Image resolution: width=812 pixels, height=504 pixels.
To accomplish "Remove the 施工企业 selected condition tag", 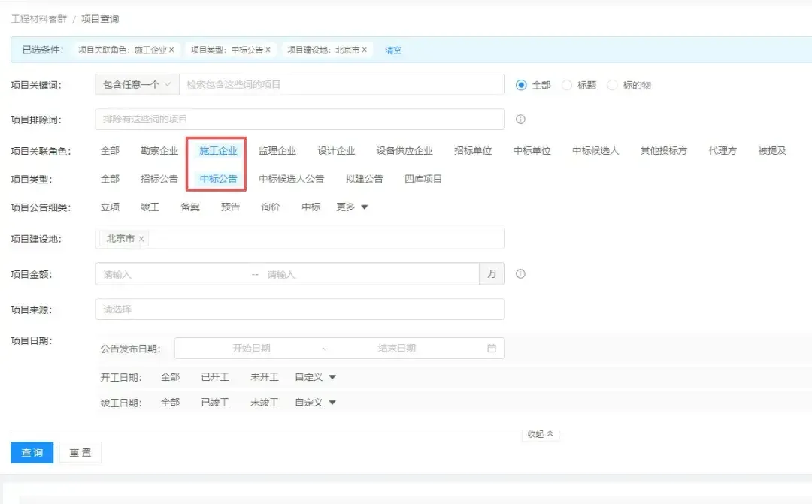I will (x=171, y=50).
